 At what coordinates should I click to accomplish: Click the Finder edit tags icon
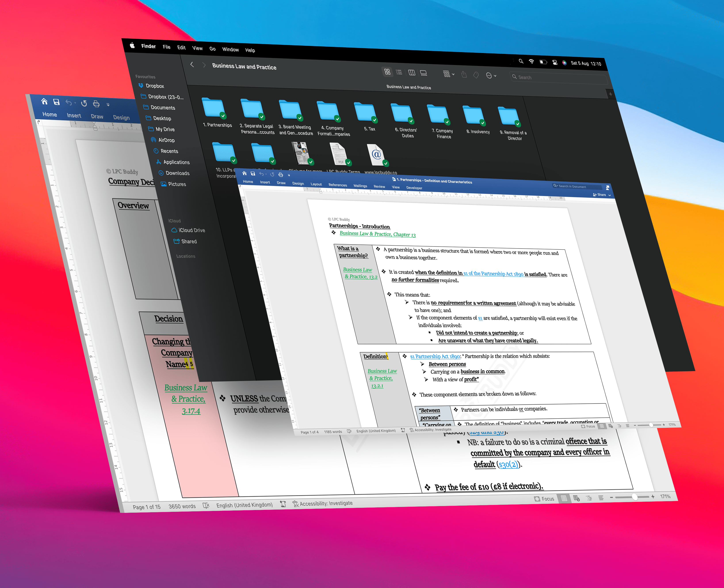476,75
